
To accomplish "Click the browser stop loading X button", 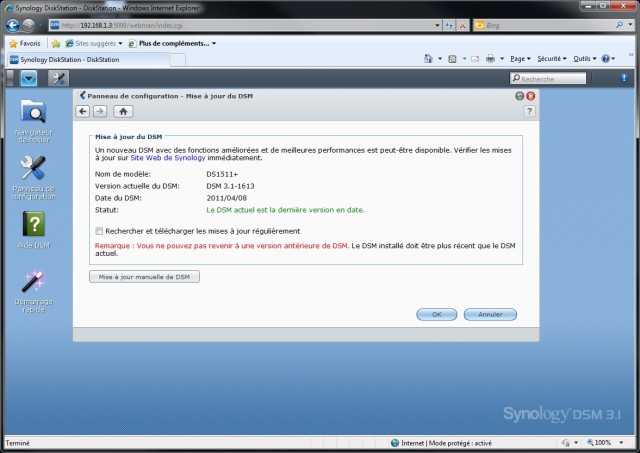I will tap(462, 25).
